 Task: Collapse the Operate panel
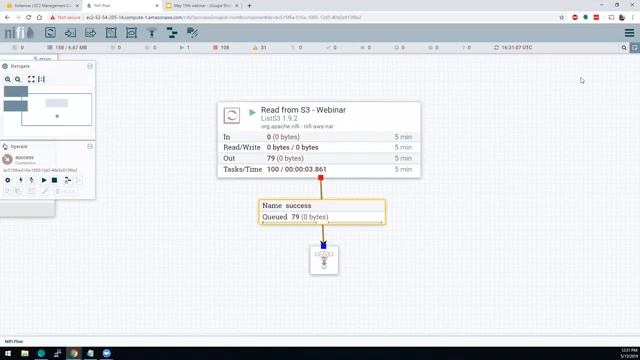(x=90, y=146)
